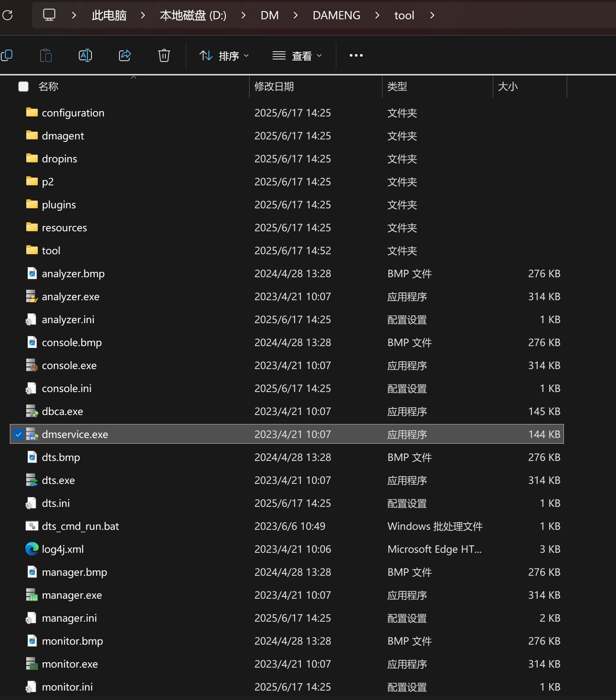Click the analyzer.bmp image file icon

[32, 273]
